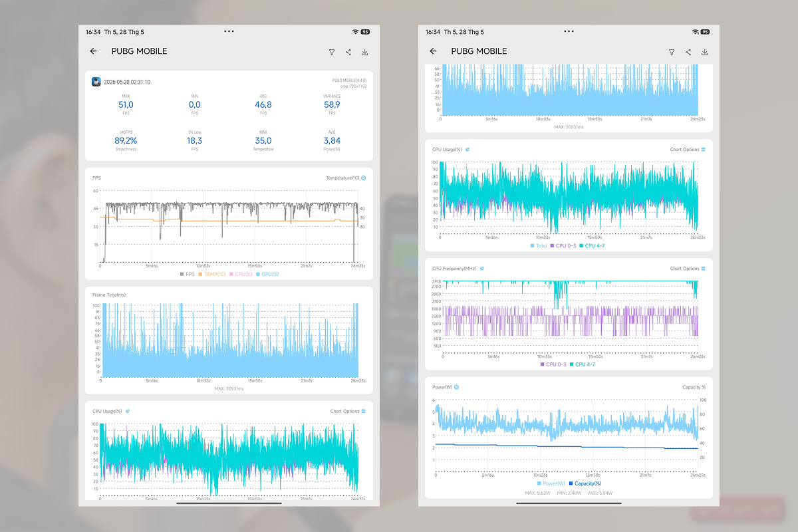Screen dimensions: 798x532
Task: Open Chart Options on CPU Frequency chart
Action: [688, 269]
